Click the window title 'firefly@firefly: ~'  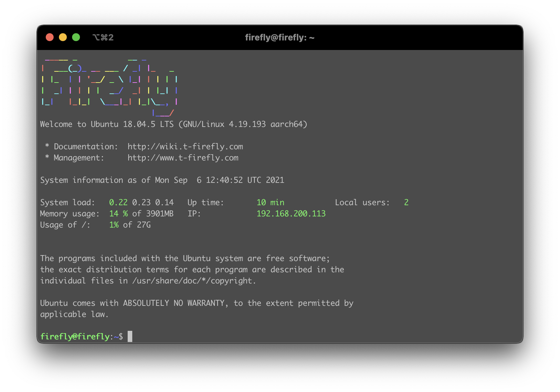pos(280,37)
